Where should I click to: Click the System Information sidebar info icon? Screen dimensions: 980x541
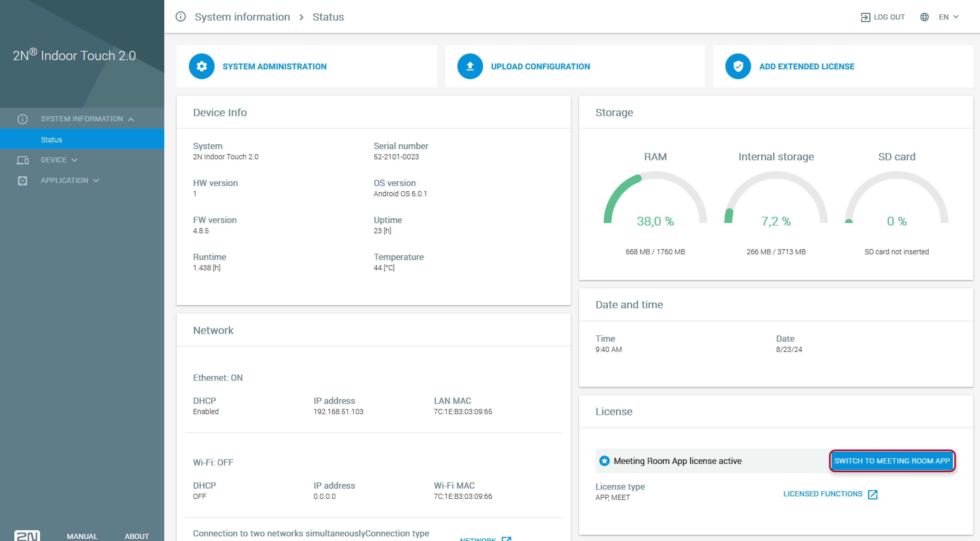pyautogui.click(x=22, y=119)
